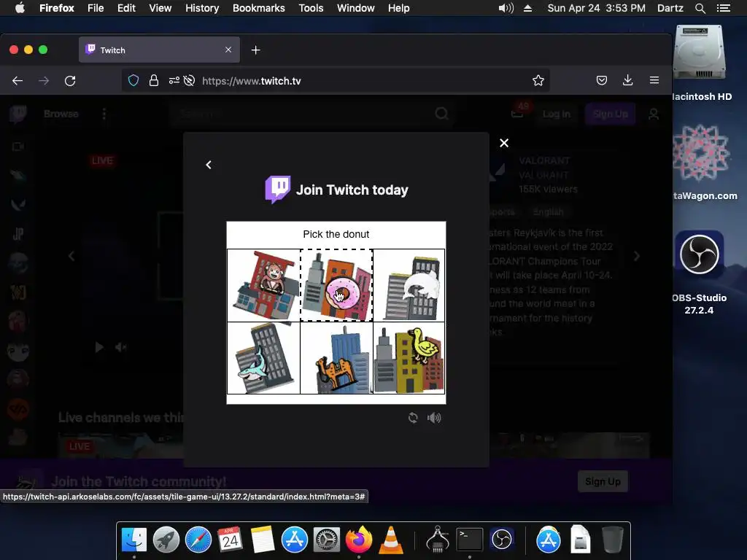Screen dimensions: 747x560
Task: Open the Save to Pocket button
Action: (x=602, y=80)
